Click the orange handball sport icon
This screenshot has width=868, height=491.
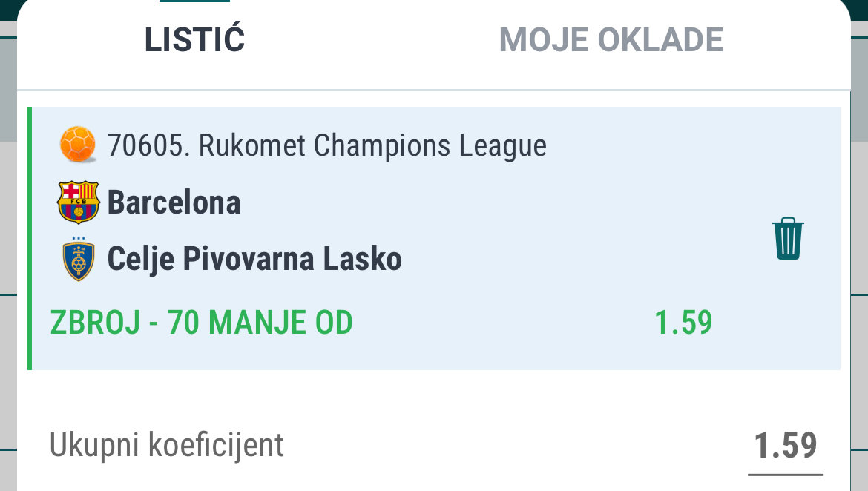(x=77, y=145)
